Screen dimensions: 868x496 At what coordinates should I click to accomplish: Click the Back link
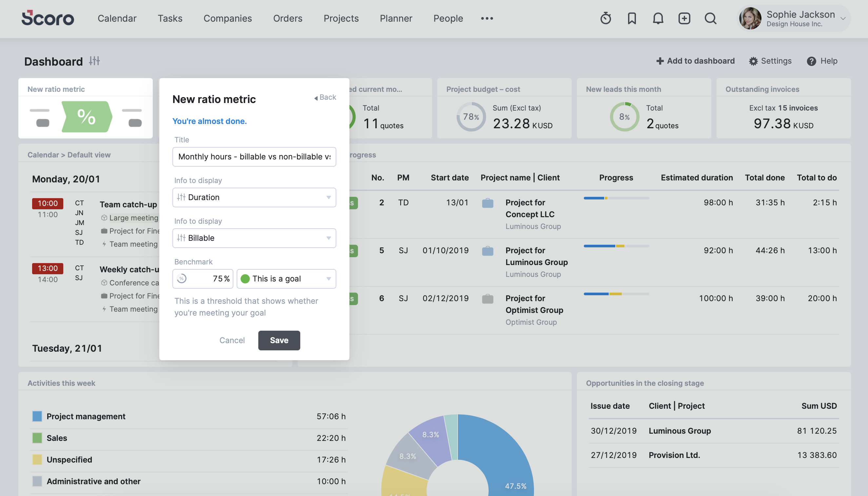(x=325, y=97)
